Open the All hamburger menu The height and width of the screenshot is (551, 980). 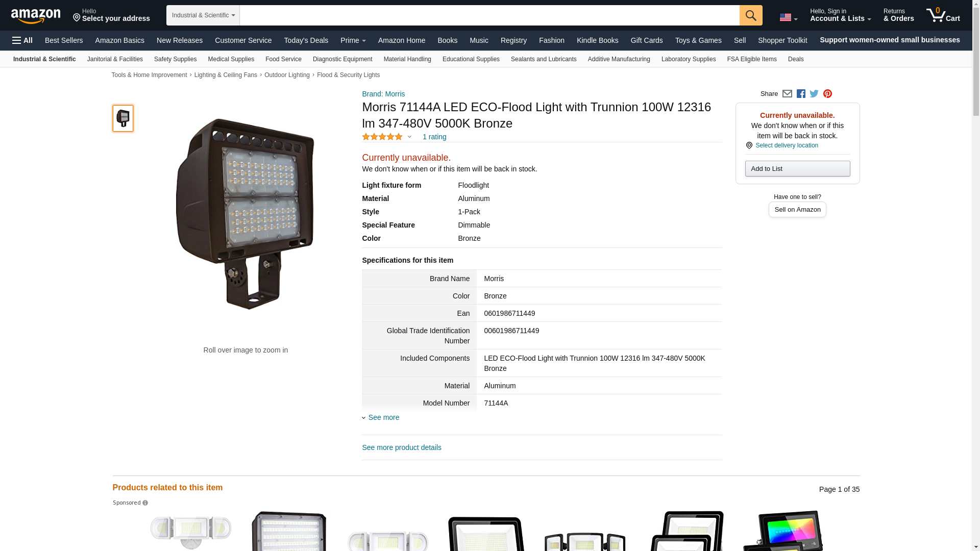[22, 40]
